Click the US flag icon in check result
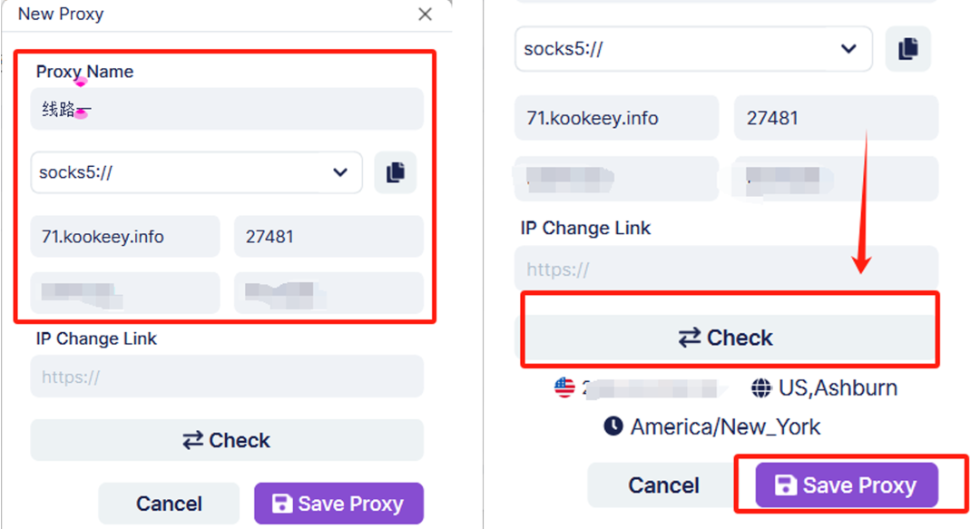Image resolution: width=980 pixels, height=529 pixels. (564, 387)
